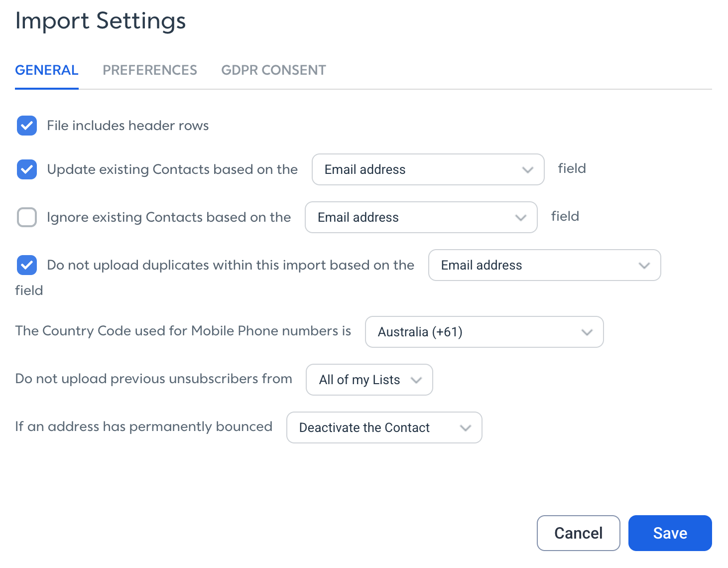Image resolution: width=728 pixels, height=568 pixels.
Task: Open the GDPR CONSENT tab
Action: tap(274, 70)
